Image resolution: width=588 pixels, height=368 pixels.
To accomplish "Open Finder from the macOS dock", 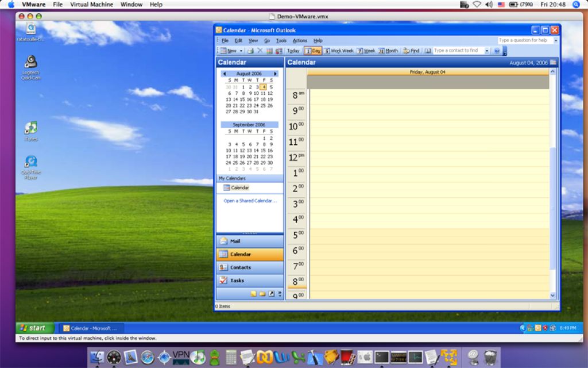I will click(x=98, y=357).
